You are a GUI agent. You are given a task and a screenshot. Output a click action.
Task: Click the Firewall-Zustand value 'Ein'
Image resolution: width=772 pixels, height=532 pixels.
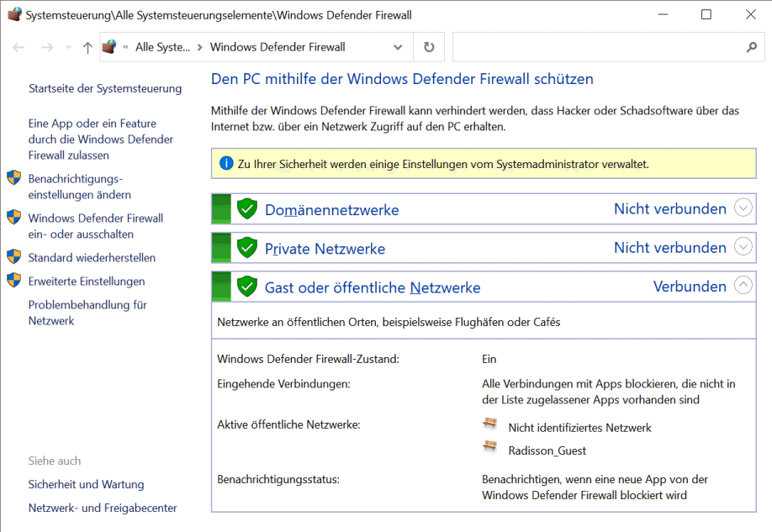(489, 359)
